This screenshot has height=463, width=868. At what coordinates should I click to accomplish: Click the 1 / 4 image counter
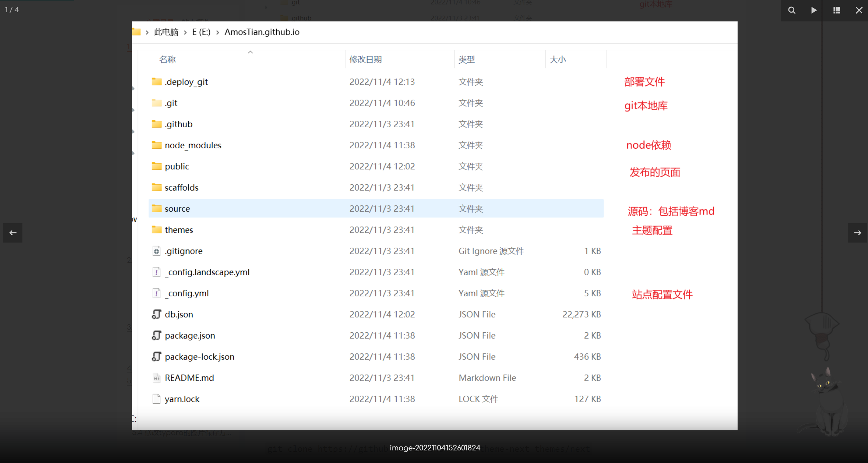click(x=12, y=10)
